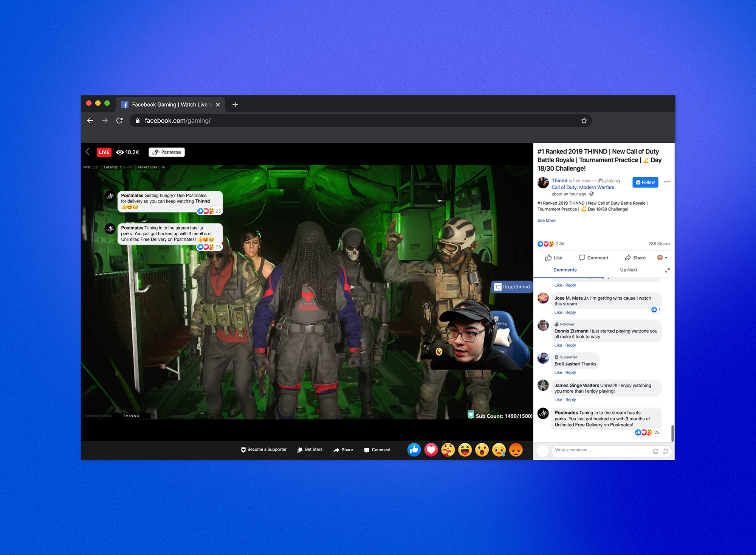Open the emoji picker in comment box

point(655,451)
